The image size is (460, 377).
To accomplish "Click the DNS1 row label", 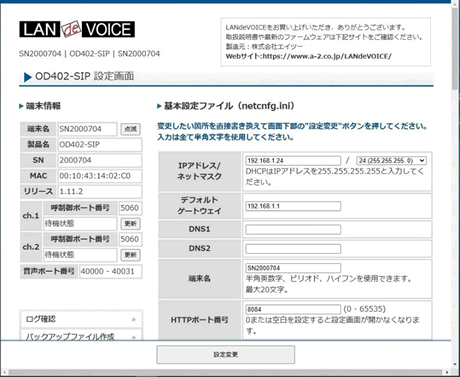I will pos(199,229).
